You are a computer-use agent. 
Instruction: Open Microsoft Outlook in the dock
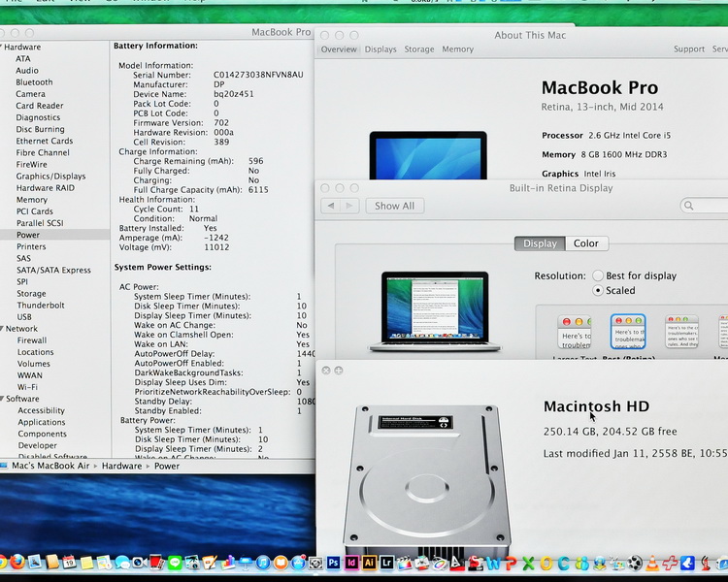tap(546, 563)
